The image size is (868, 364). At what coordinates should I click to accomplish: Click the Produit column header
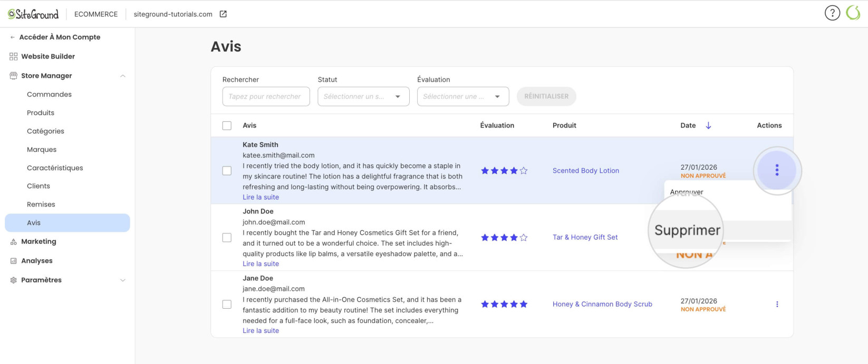point(564,125)
